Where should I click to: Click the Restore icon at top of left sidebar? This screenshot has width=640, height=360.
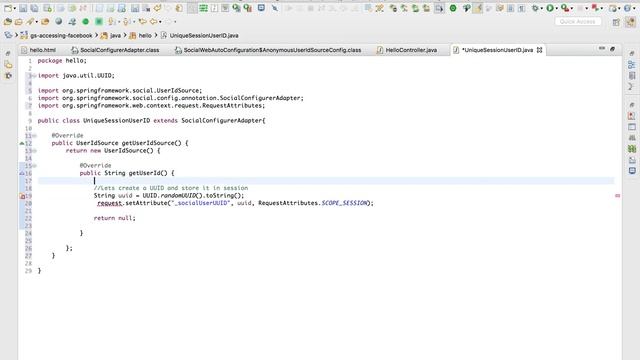[8, 53]
